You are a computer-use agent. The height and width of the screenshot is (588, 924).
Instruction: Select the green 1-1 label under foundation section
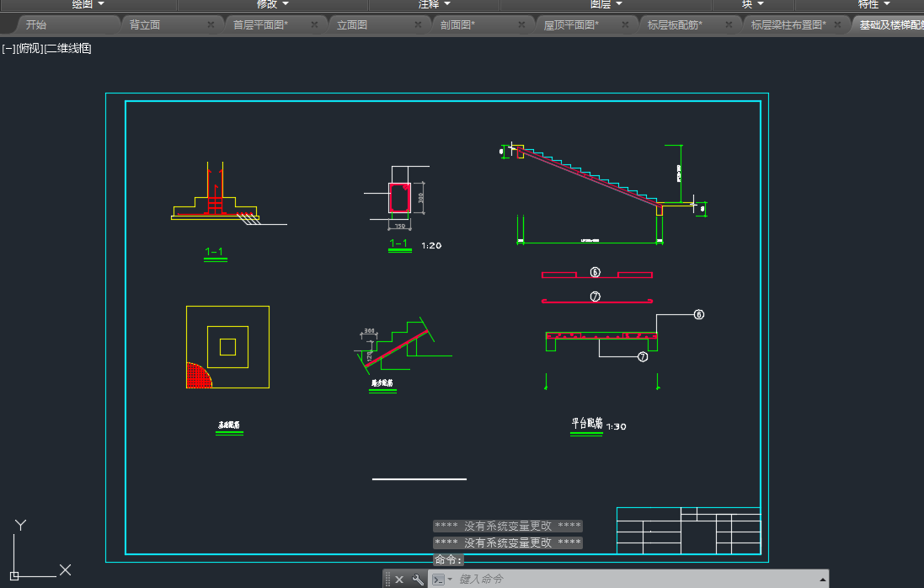[215, 252]
